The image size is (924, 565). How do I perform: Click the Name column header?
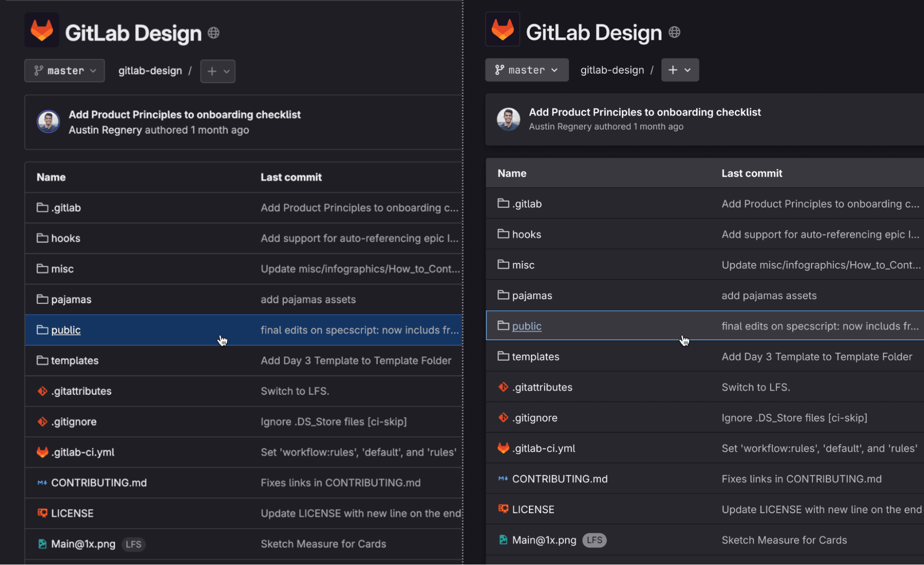(51, 177)
